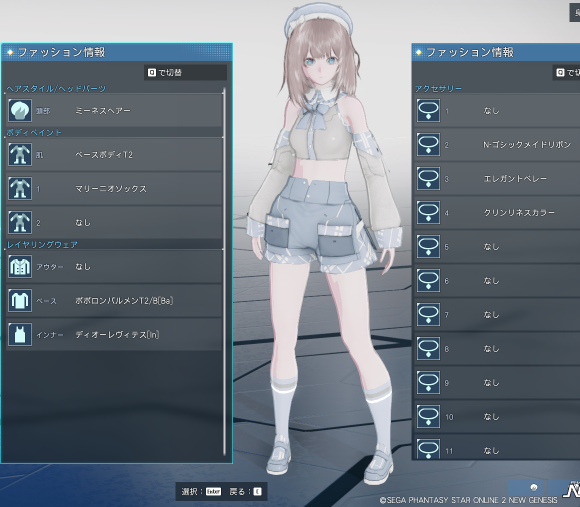
Task: Select the エレガントベレー accessory row
Action: 497,179
